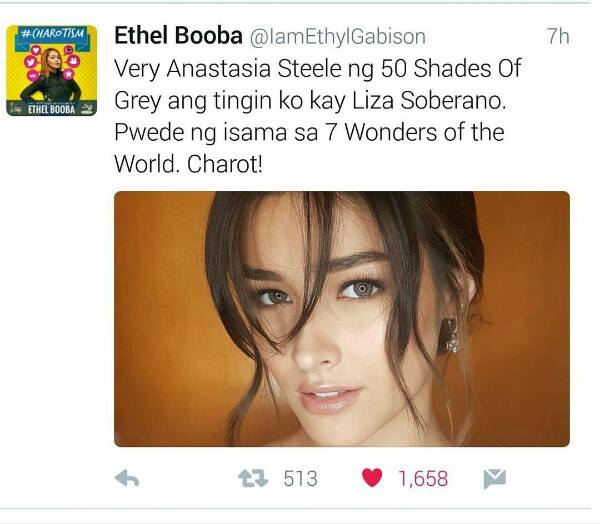Screen dimensions: 600x524
Task: Open Ethel Booba's profile avatar
Action: click(x=52, y=70)
